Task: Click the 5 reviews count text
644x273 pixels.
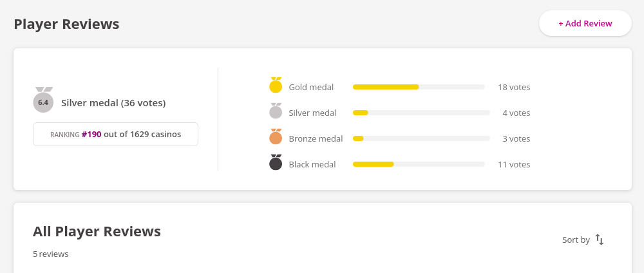Action: click(51, 254)
